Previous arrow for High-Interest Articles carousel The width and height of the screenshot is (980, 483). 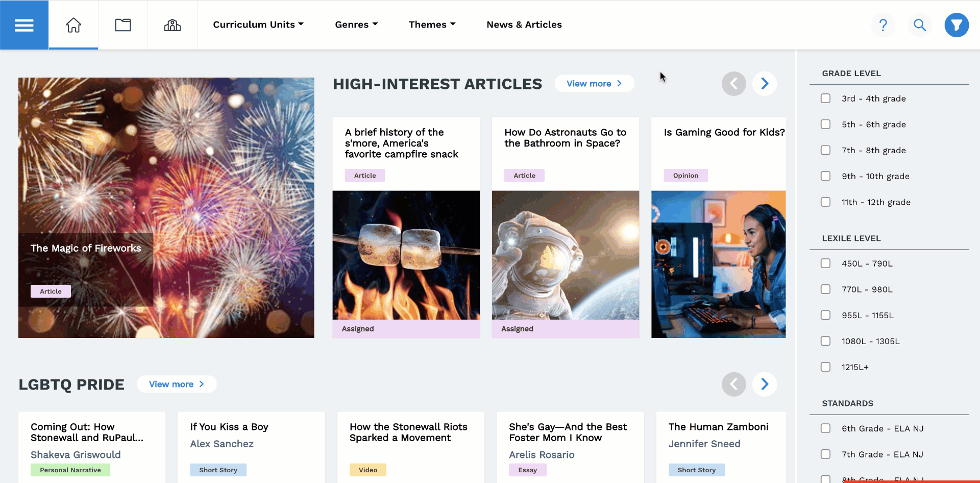point(734,83)
